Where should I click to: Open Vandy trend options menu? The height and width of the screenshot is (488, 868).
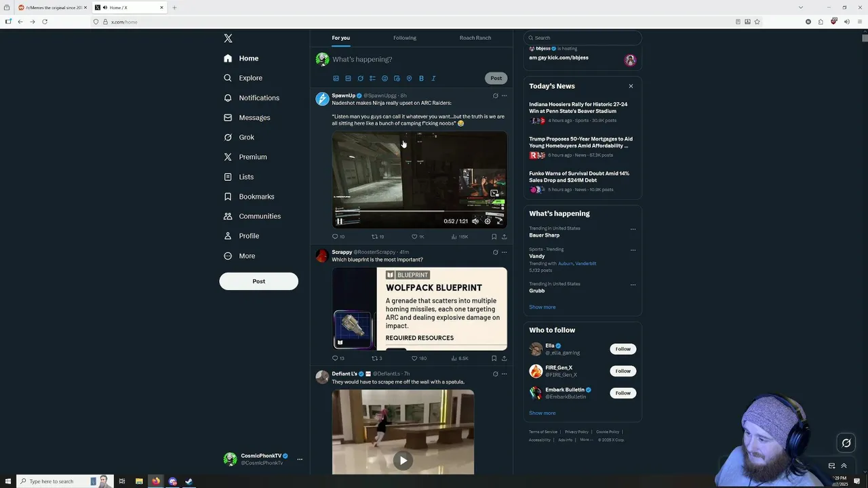pos(633,250)
